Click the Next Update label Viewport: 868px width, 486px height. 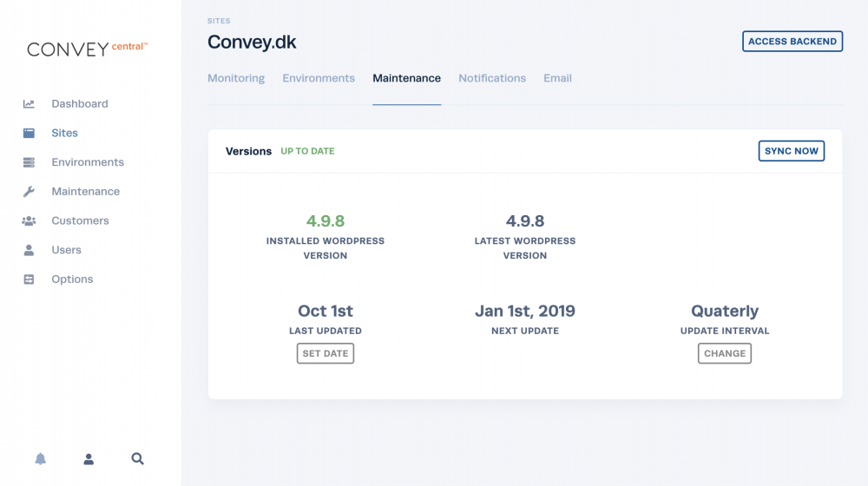pos(525,331)
